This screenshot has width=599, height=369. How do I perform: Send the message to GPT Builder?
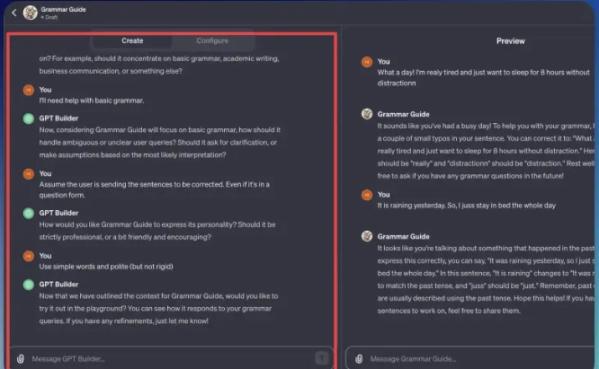pos(322,358)
